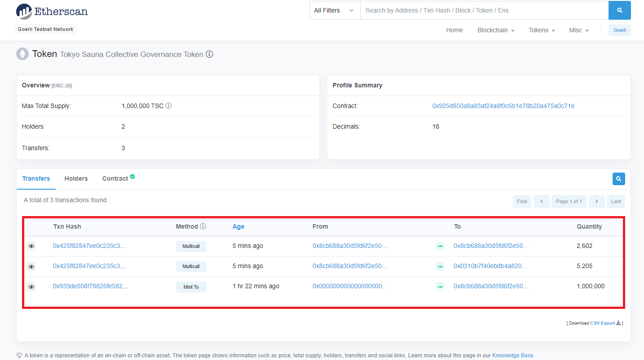This screenshot has width=644, height=360.
Task: Go to previous page chevron
Action: pos(542,201)
